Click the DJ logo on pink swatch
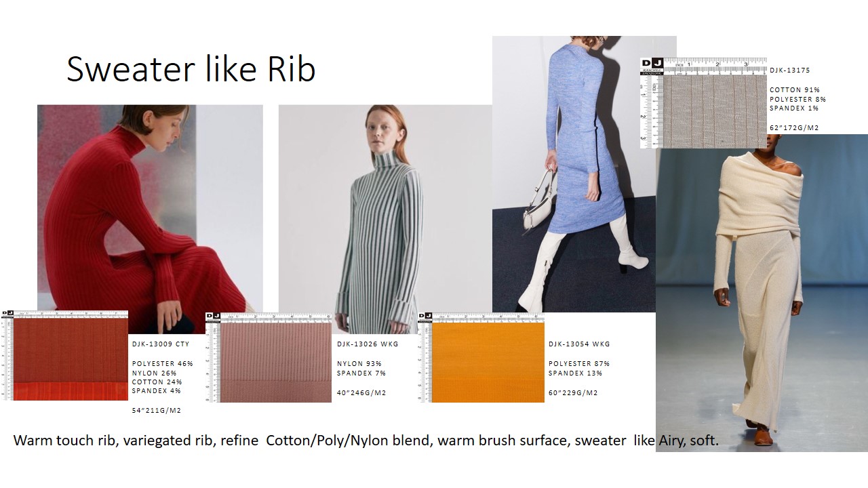This screenshot has height=488, width=868. pos(212,316)
